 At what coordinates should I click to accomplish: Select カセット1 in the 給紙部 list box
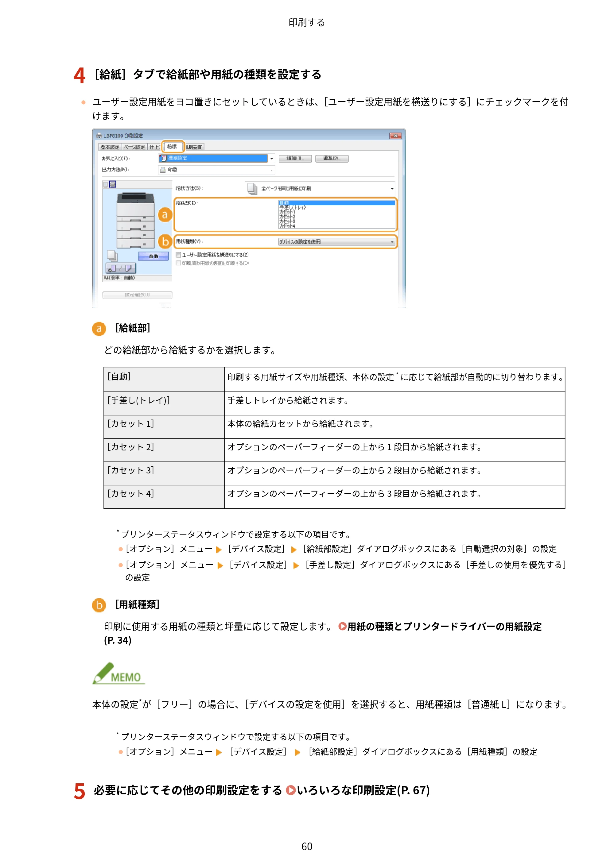tap(337, 212)
